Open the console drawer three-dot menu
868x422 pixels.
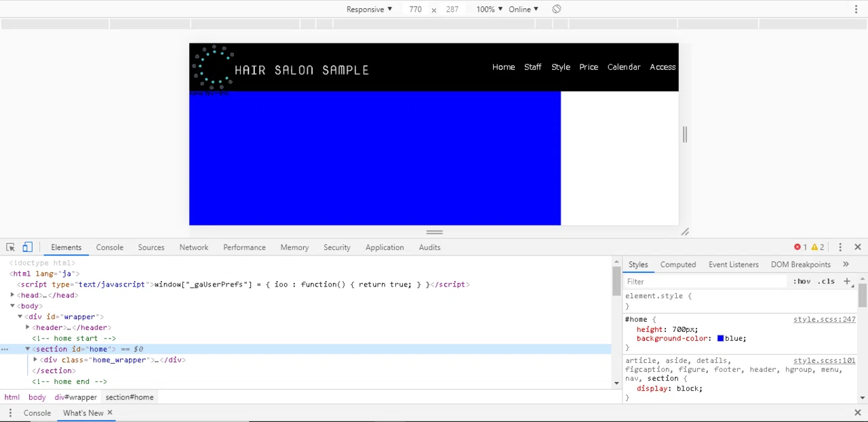(x=10, y=413)
